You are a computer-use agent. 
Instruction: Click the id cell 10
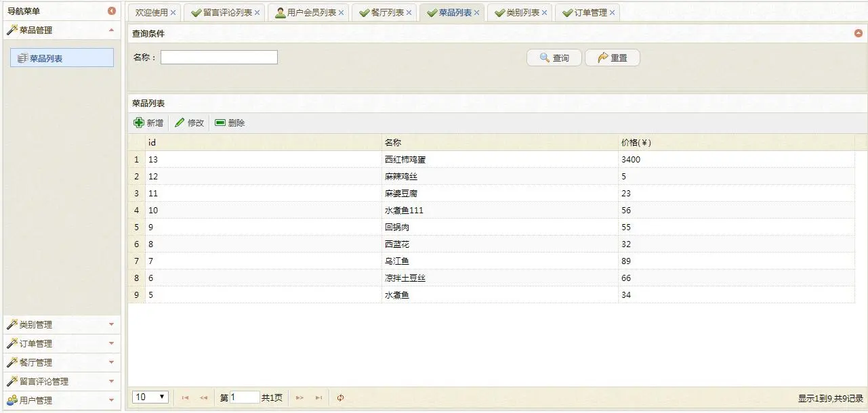[x=264, y=210]
